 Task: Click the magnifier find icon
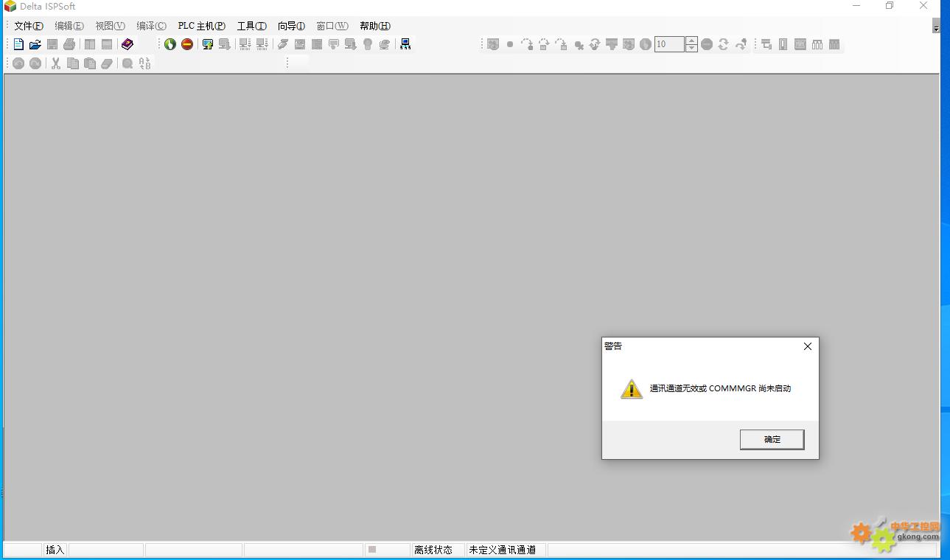coord(128,63)
